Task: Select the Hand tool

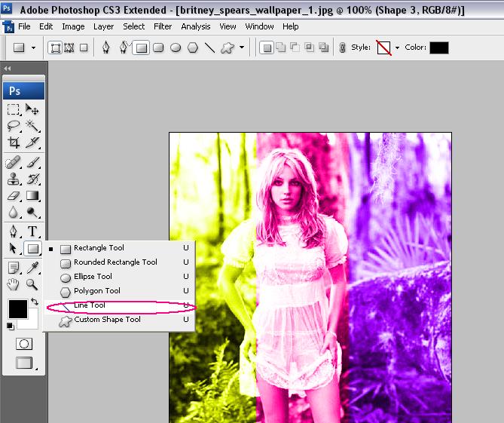Action: 14,284
